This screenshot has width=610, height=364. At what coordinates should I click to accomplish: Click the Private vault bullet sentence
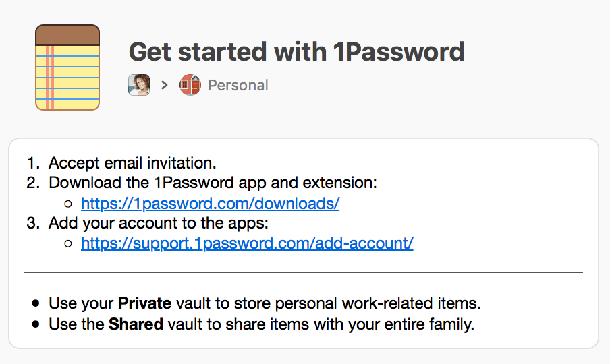[x=265, y=303]
